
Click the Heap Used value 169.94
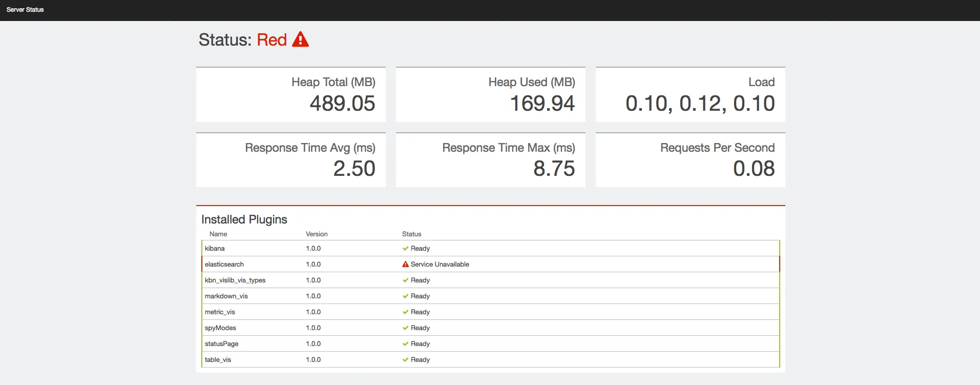pyautogui.click(x=543, y=104)
